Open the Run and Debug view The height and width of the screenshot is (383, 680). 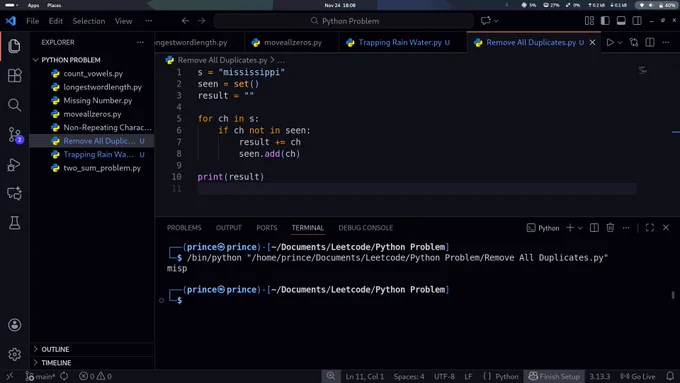click(x=14, y=165)
